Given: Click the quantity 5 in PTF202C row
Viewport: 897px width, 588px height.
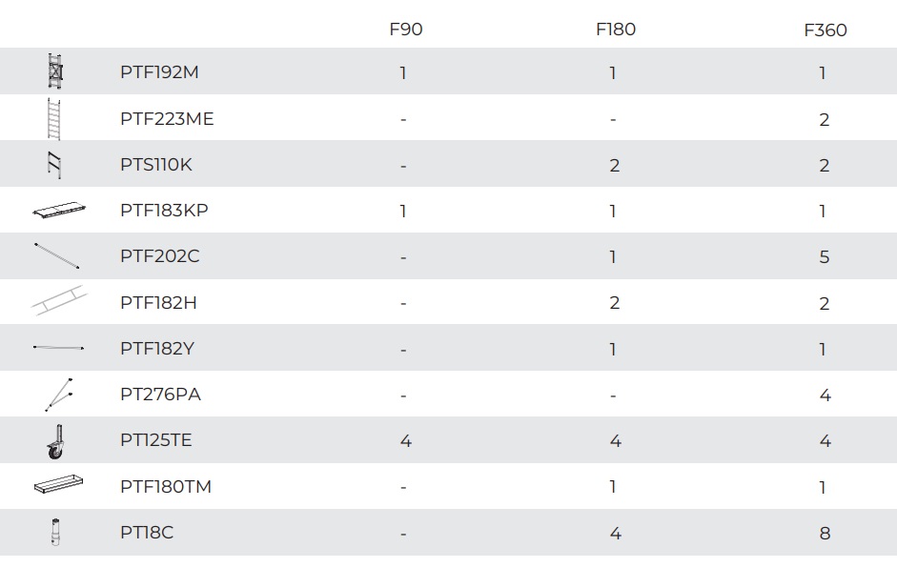Looking at the screenshot, I should point(825,257).
